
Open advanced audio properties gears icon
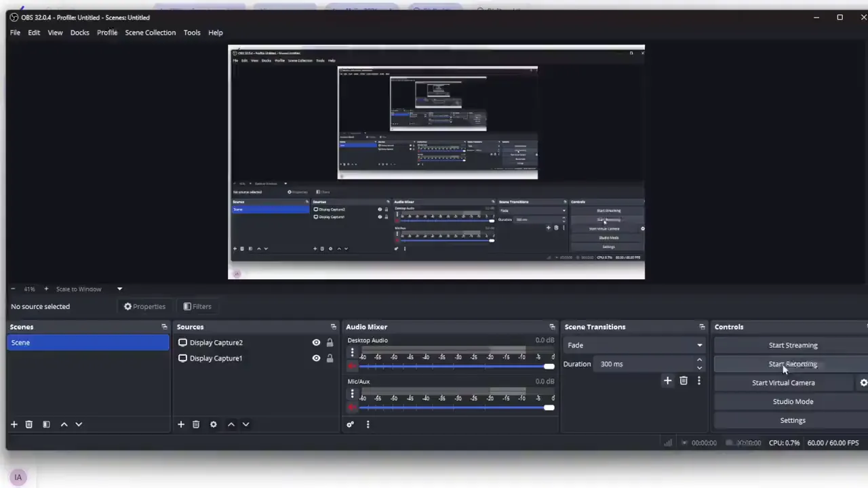[x=350, y=424]
